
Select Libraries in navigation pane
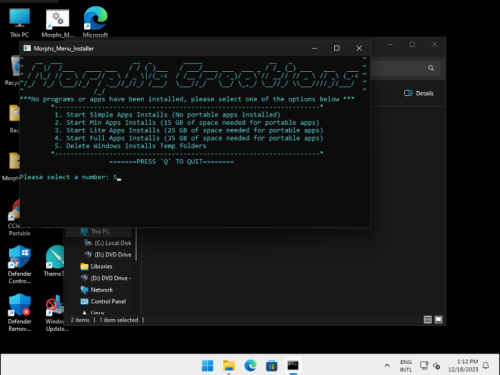coord(97,266)
